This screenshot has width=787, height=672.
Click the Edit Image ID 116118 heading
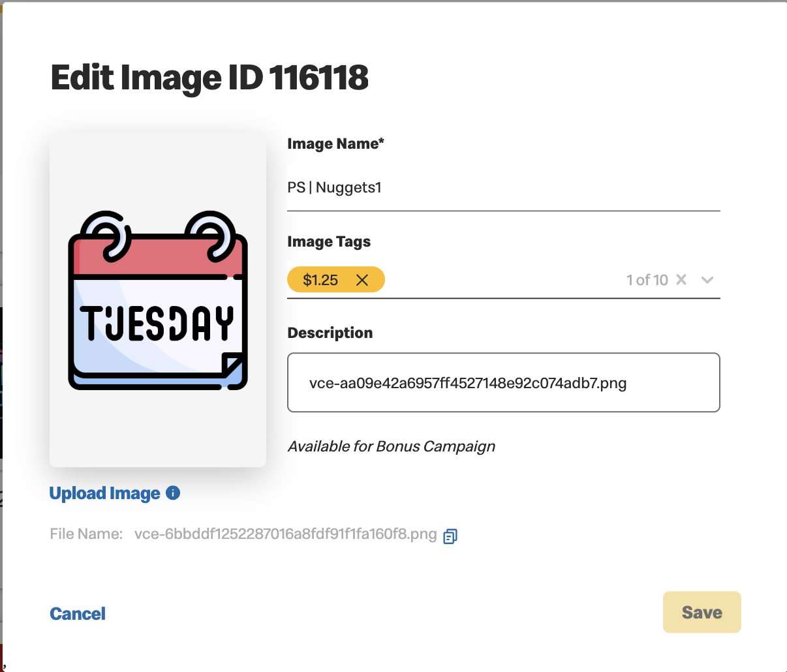pos(209,78)
